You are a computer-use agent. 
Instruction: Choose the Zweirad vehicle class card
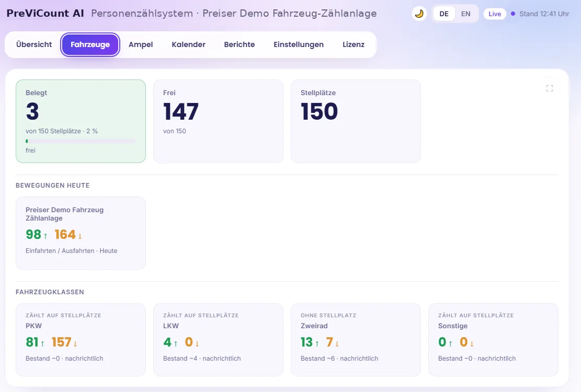tap(356, 339)
